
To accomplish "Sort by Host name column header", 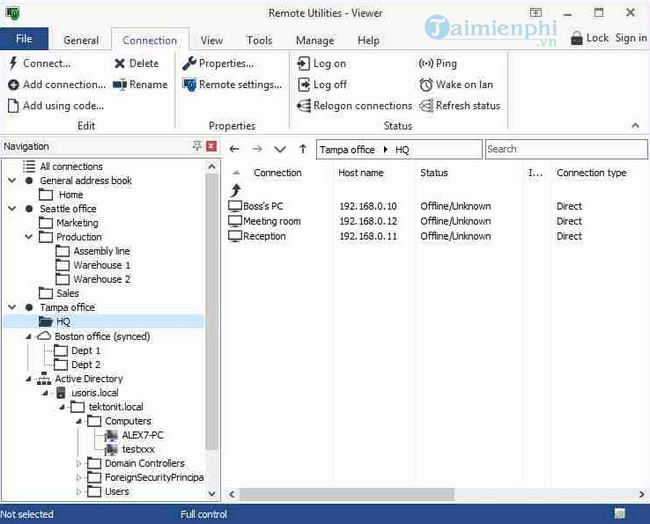I will [361, 173].
